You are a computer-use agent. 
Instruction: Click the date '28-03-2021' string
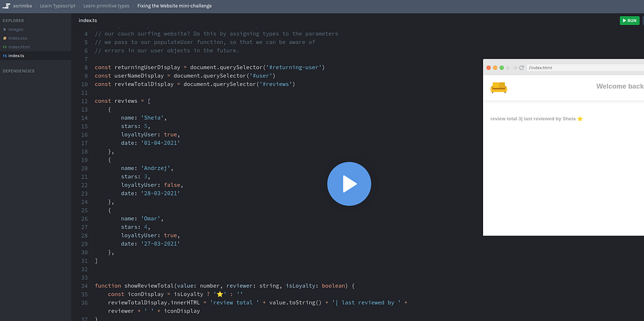tap(160, 194)
